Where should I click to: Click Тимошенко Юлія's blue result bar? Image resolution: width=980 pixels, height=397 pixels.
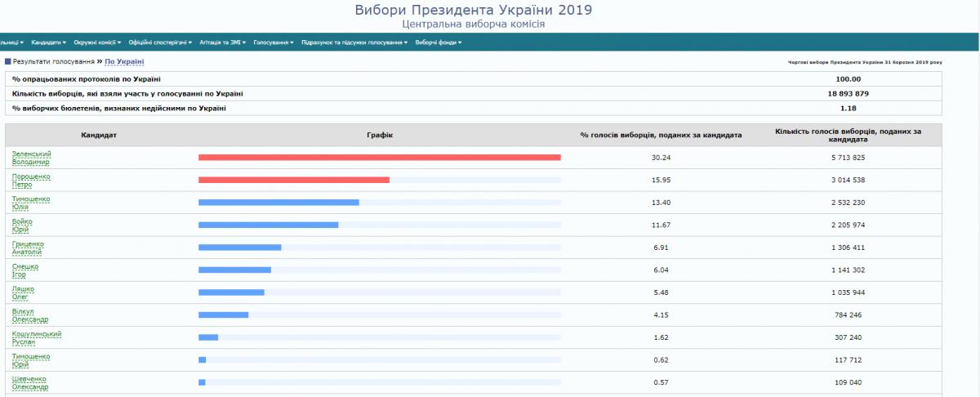(278, 203)
